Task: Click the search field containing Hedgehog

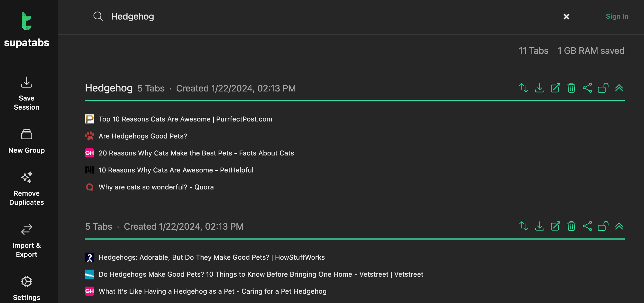Action: 326,16
